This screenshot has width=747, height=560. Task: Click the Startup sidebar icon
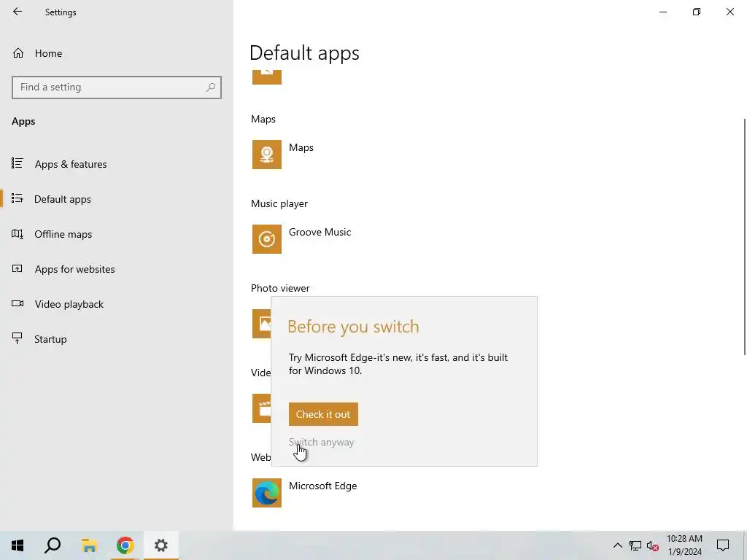(x=18, y=338)
